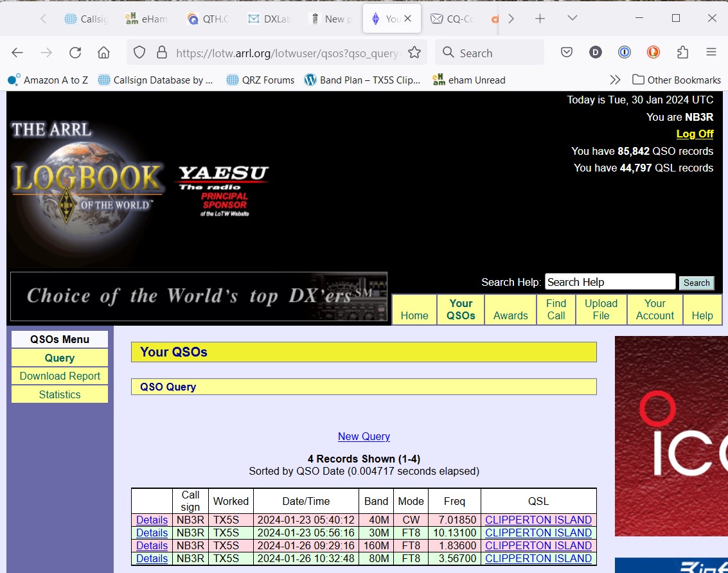
Task: Click the back navigation arrow
Action: click(x=17, y=53)
